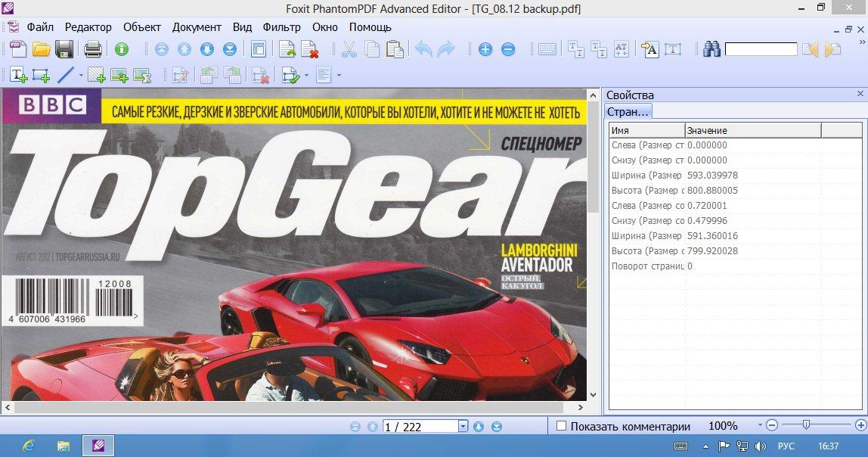
Task: Close the Свойства panel
Action: point(860,94)
